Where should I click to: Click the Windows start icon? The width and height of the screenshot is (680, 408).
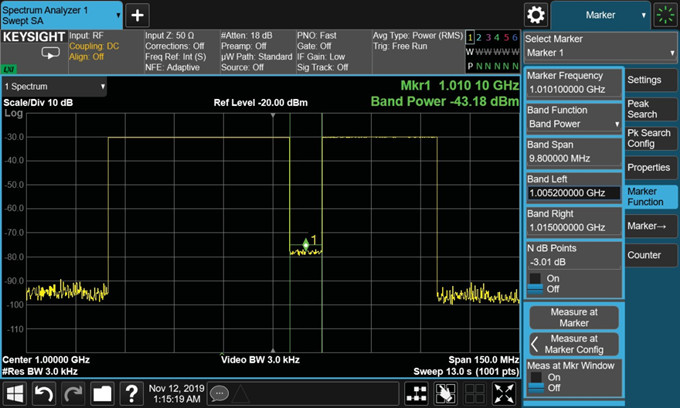15,393
